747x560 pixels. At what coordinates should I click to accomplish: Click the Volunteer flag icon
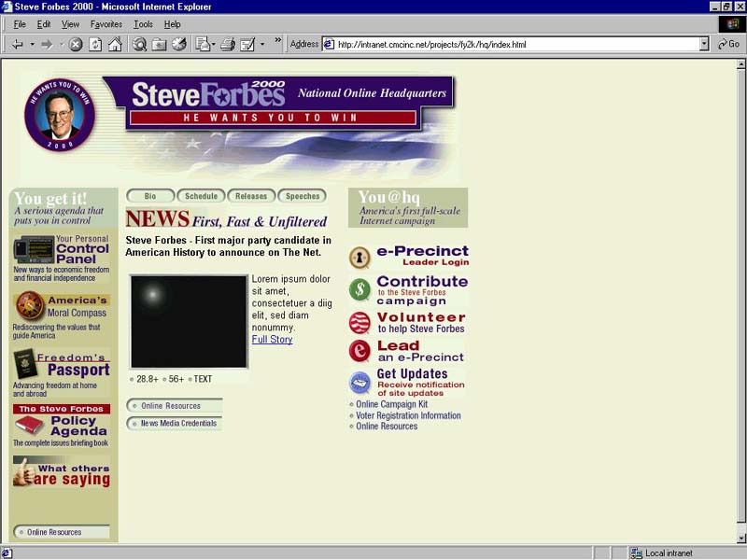pos(359,322)
